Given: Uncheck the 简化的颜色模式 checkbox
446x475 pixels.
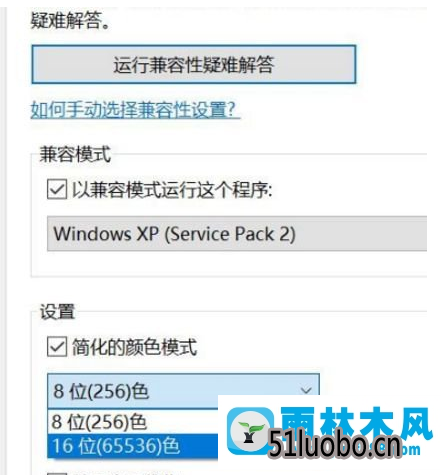Looking at the screenshot, I should coord(57,347).
